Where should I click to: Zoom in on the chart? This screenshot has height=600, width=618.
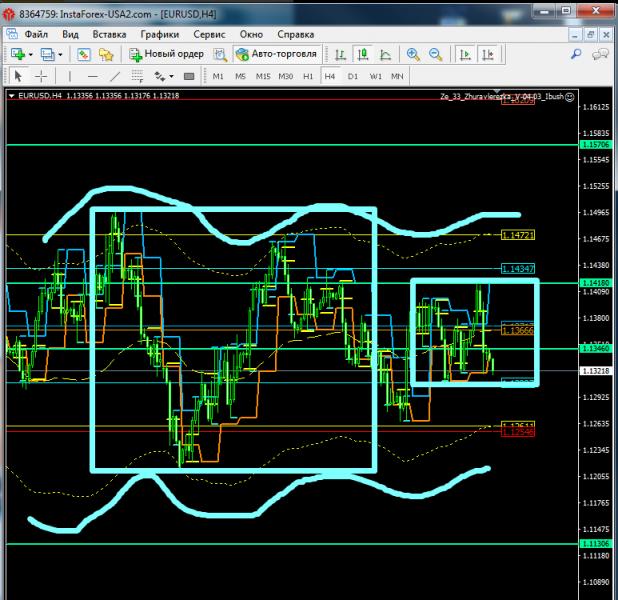click(x=413, y=54)
